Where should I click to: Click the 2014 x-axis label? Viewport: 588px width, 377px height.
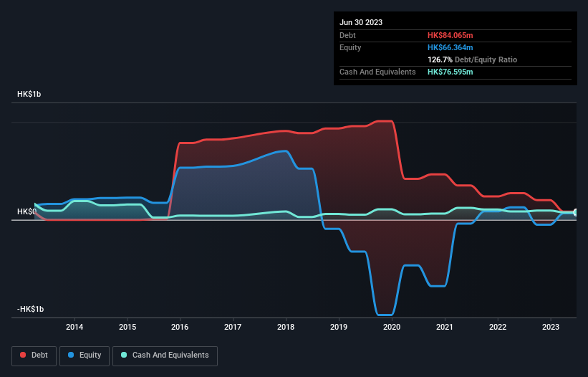pos(74,327)
